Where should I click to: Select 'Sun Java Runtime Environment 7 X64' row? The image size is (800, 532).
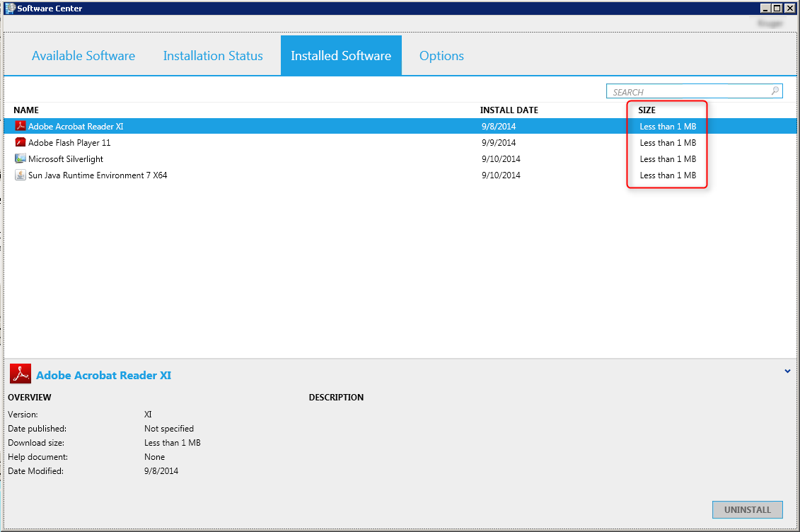click(400, 175)
